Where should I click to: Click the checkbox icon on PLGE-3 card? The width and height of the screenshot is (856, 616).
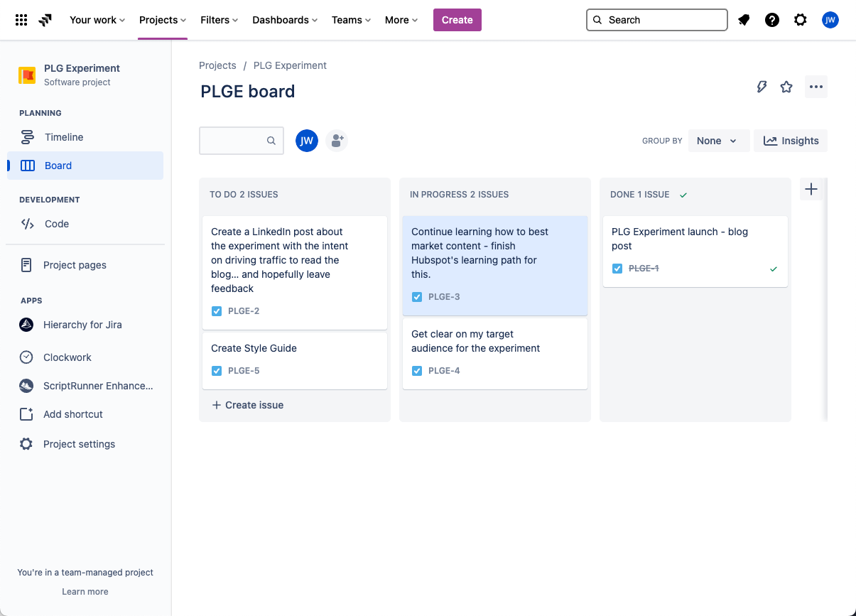416,296
